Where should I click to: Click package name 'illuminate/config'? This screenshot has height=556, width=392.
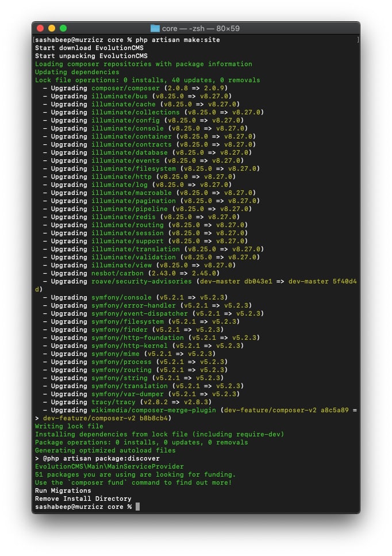point(125,121)
